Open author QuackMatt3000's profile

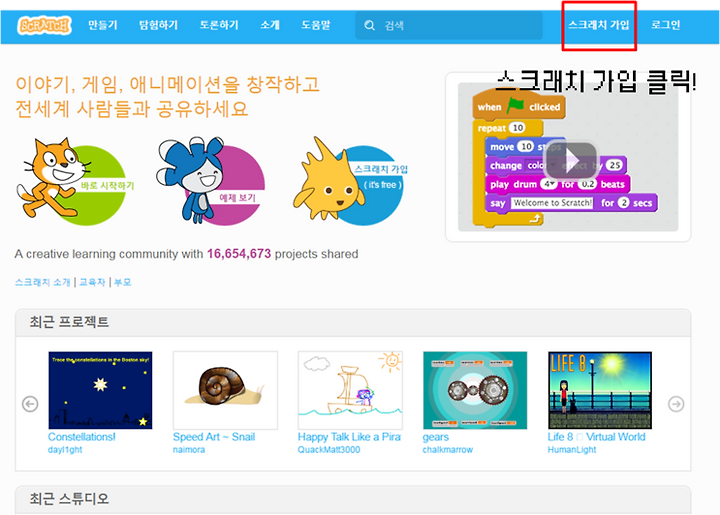[329, 450]
